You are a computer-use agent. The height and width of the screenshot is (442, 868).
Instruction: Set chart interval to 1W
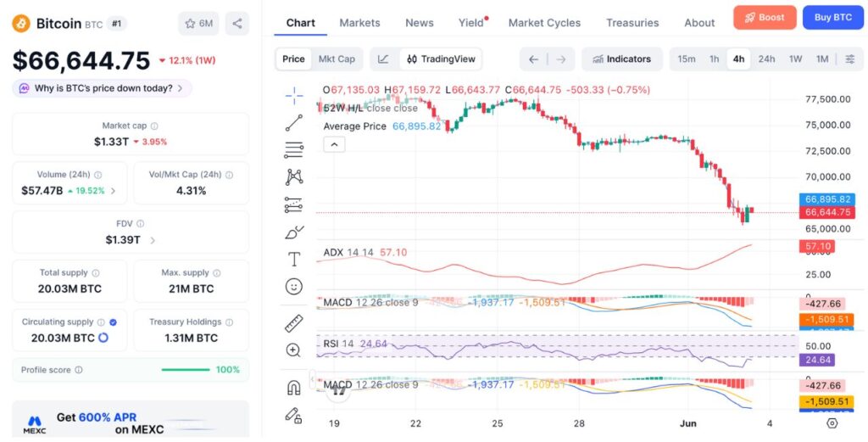tap(795, 59)
